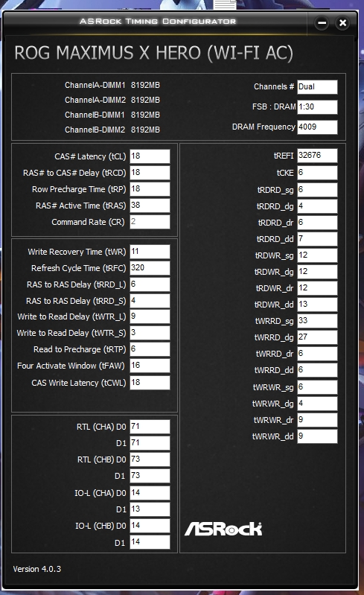Click the RTL (CHA) D0 field
Screen dimensions: 364x595
[x=150, y=427]
